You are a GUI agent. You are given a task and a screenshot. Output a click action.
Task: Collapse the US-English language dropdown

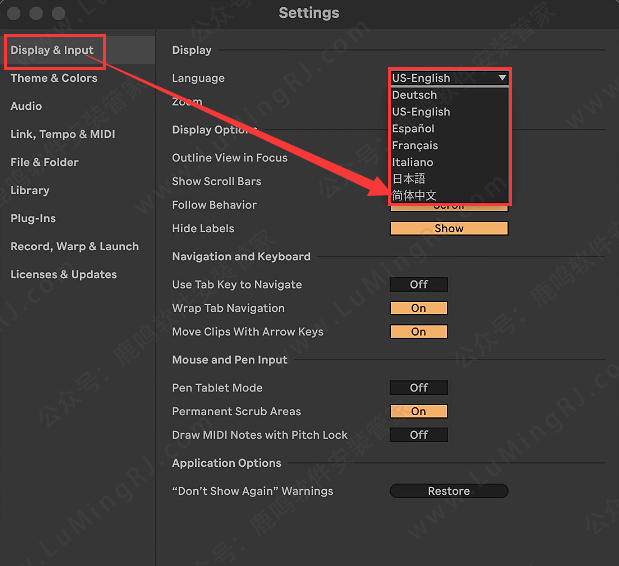[449, 78]
